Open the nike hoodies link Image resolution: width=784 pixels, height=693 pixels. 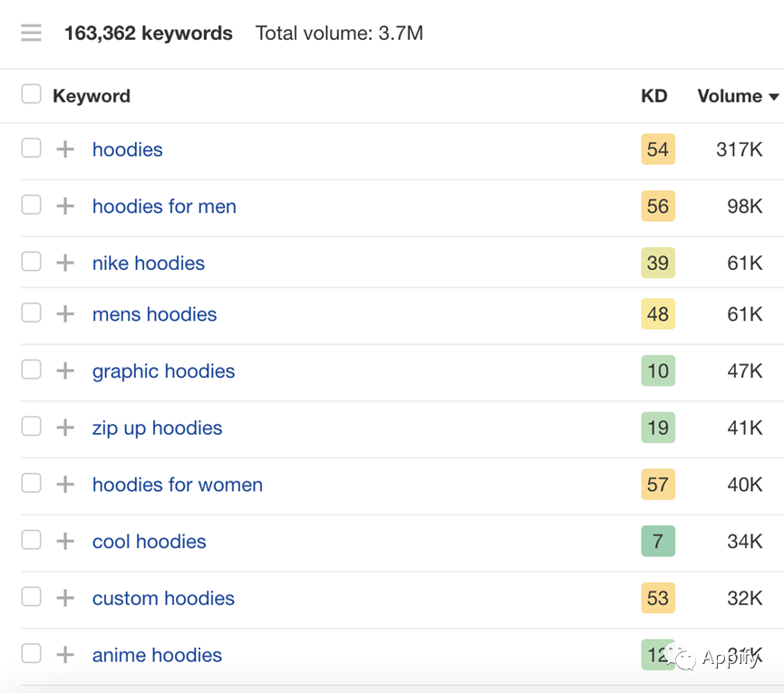[x=149, y=264]
